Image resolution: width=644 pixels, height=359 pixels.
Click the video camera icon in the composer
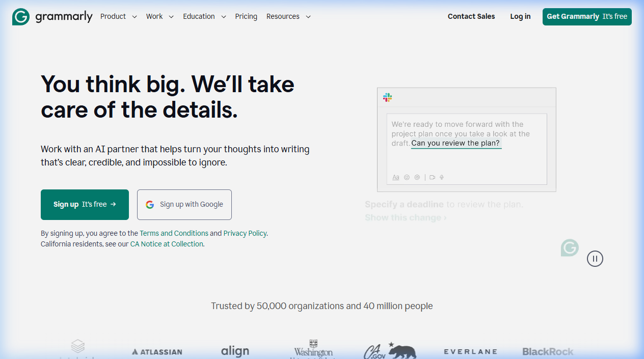click(x=432, y=177)
